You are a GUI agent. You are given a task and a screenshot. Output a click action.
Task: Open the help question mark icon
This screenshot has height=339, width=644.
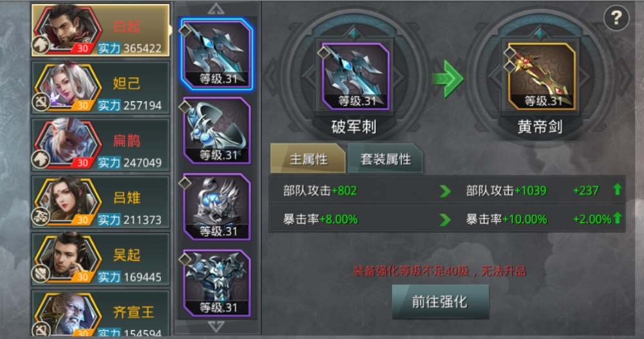[616, 18]
